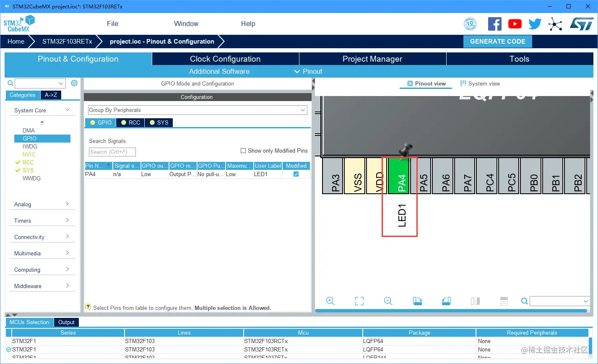The height and width of the screenshot is (364, 598).
Task: Click the Search Signals input field
Action: click(x=112, y=152)
